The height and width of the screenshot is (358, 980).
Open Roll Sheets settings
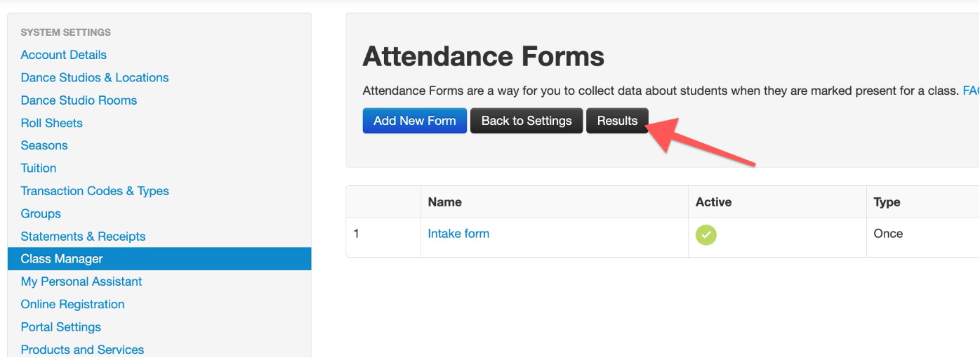(52, 123)
